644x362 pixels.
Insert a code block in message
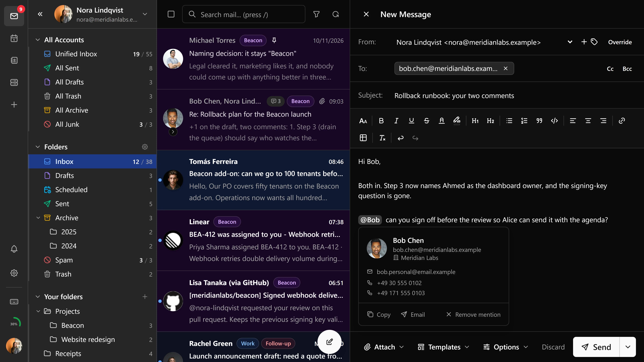554,121
